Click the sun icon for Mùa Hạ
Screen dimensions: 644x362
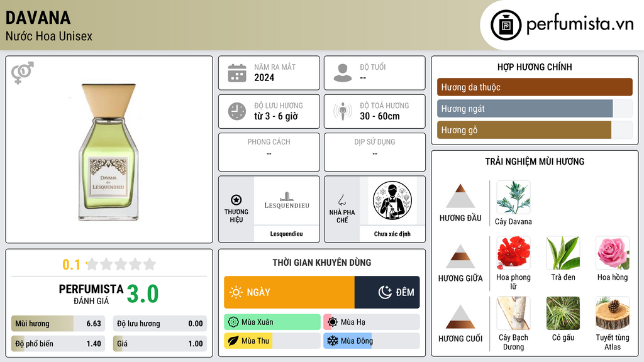pyautogui.click(x=333, y=322)
